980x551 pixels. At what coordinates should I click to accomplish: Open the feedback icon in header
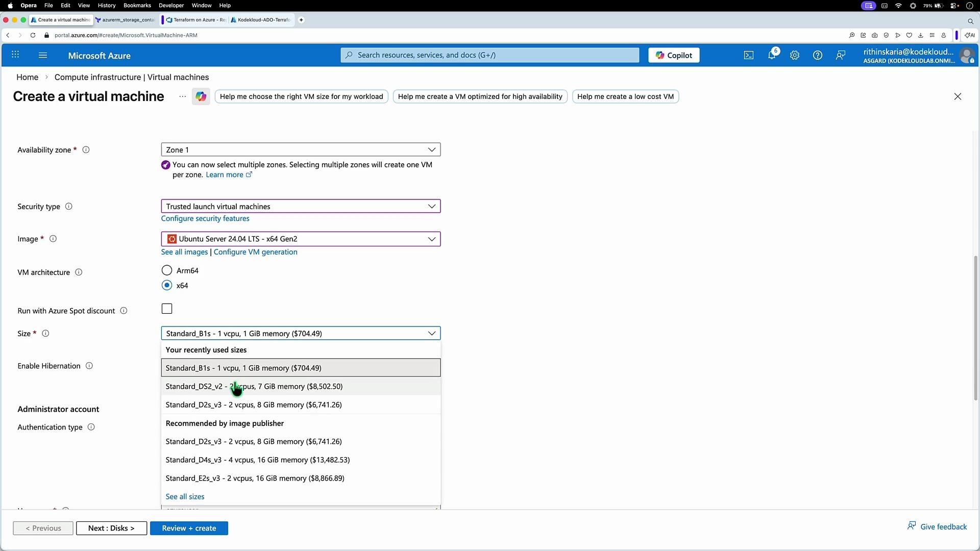pos(841,55)
